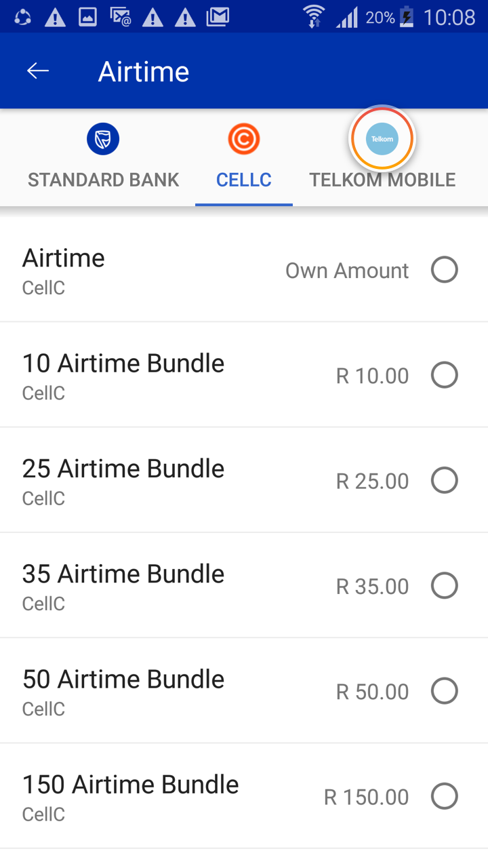Tap the signal strength indicator
This screenshot has width=488, height=868.
(x=346, y=18)
